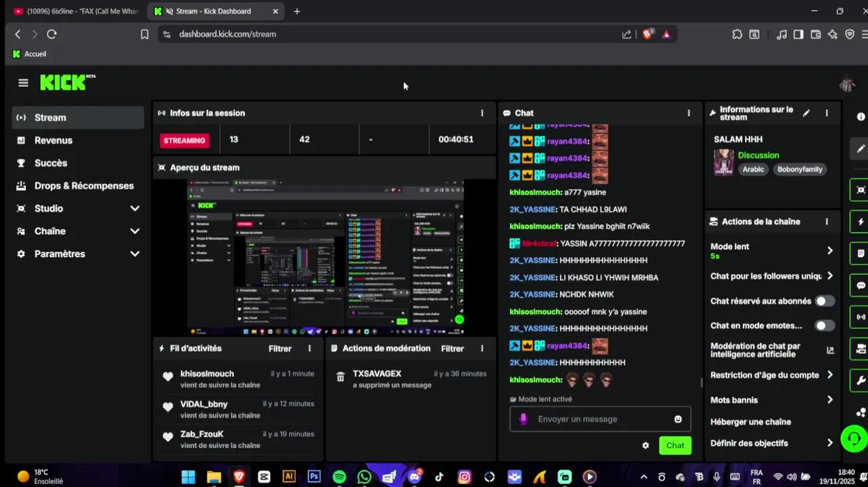Switch to the 6ix9ine YouTube browser tab

[x=76, y=11]
